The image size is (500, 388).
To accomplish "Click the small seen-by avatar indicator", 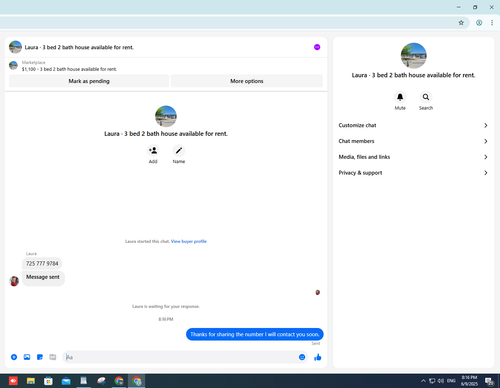I will [318, 292].
